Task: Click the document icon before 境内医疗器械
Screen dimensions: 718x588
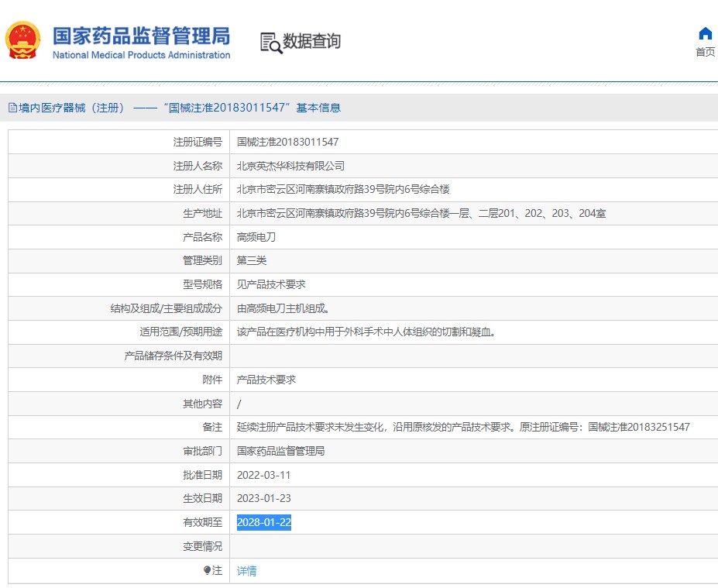Action: [13, 108]
